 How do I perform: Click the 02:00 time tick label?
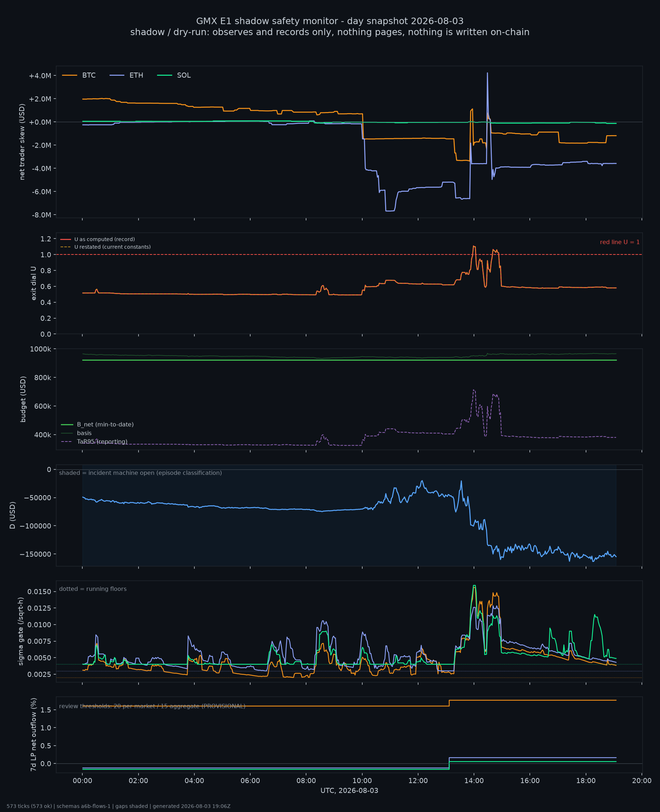pyautogui.click(x=139, y=781)
